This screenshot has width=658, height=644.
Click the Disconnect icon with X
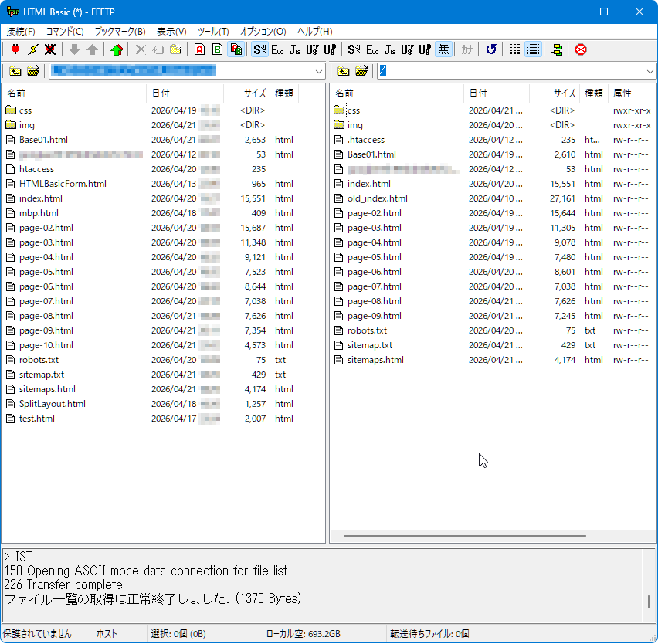click(50, 49)
